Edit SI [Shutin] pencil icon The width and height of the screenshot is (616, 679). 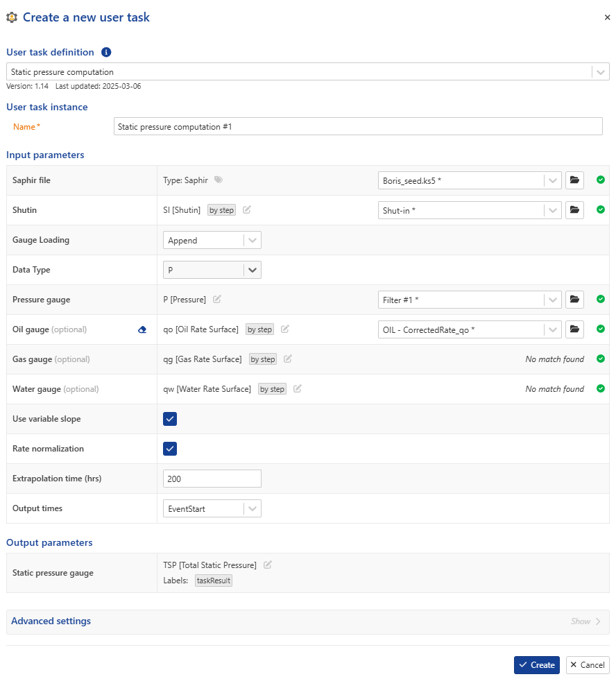(x=246, y=210)
